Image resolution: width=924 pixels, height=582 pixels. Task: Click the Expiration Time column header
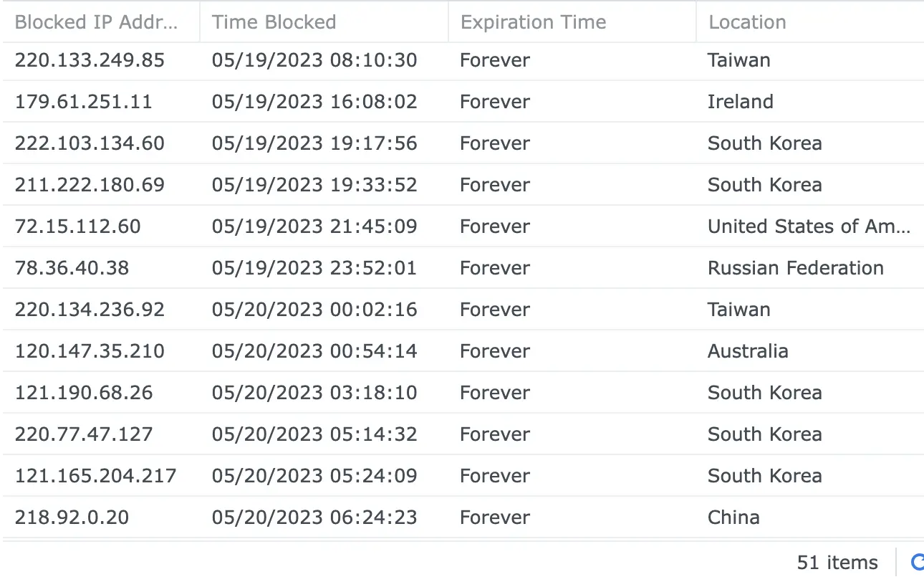click(x=534, y=22)
